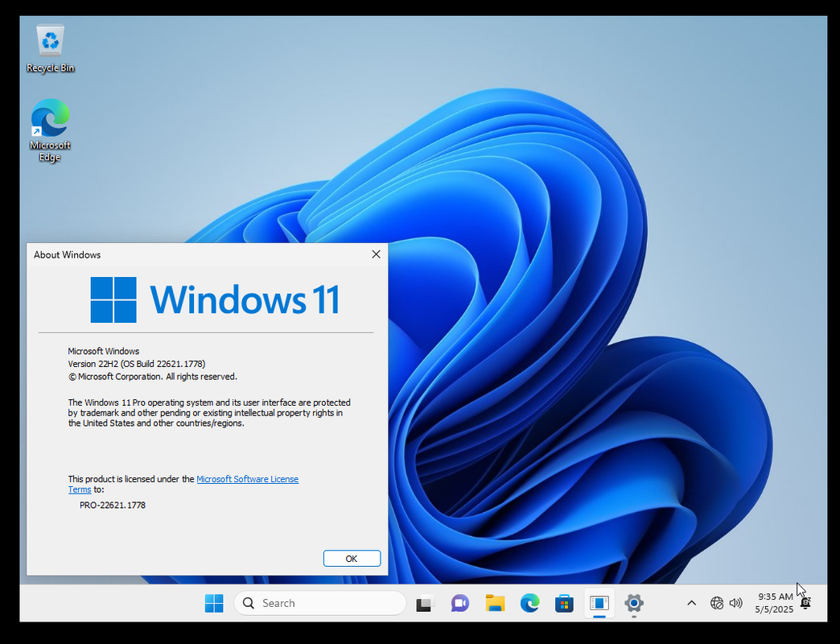This screenshot has width=840, height=644.
Task: Close the About Windows dialog
Action: [x=376, y=254]
